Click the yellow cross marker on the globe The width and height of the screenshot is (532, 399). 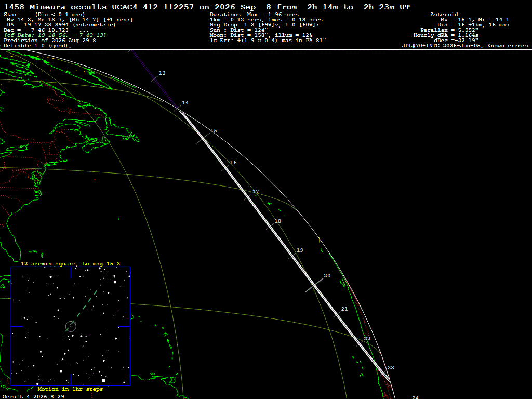point(320,240)
